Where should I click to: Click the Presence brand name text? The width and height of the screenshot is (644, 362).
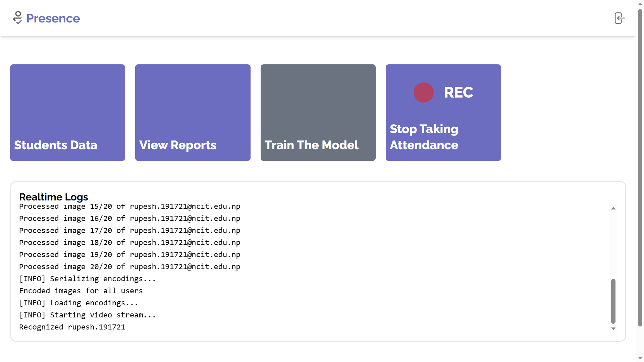[53, 18]
